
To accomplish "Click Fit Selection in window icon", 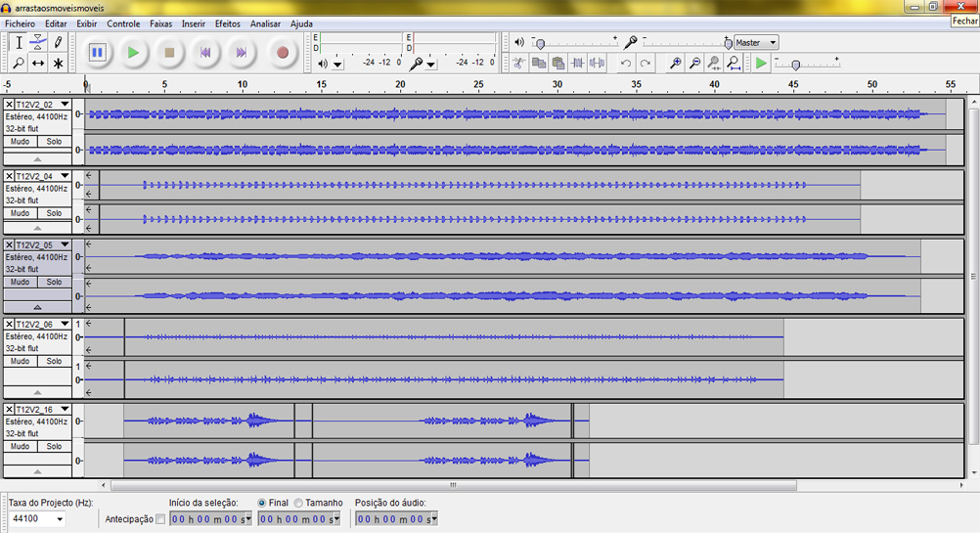I will click(x=714, y=64).
